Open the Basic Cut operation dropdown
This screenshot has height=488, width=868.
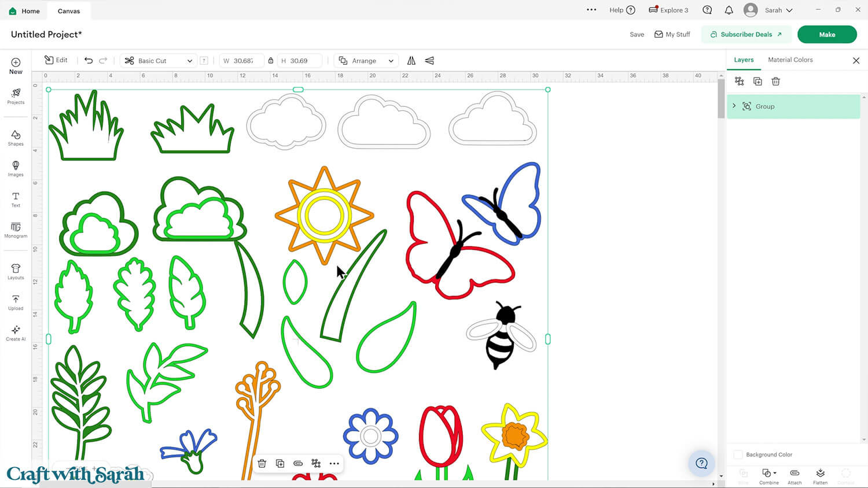(159, 61)
